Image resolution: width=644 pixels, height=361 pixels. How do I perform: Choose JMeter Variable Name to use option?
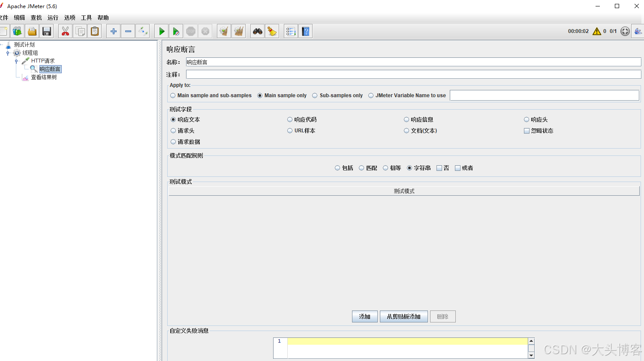[x=407, y=95]
